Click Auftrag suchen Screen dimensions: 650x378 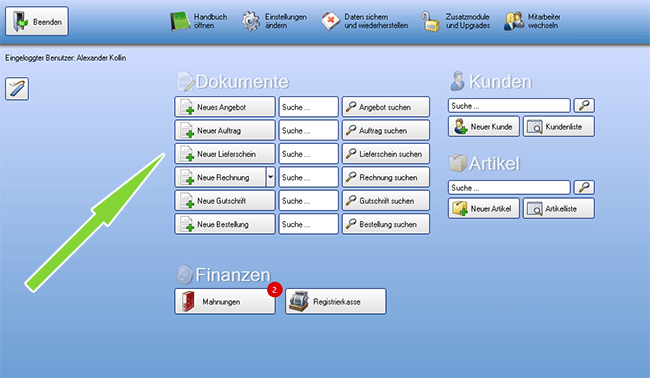(x=386, y=131)
